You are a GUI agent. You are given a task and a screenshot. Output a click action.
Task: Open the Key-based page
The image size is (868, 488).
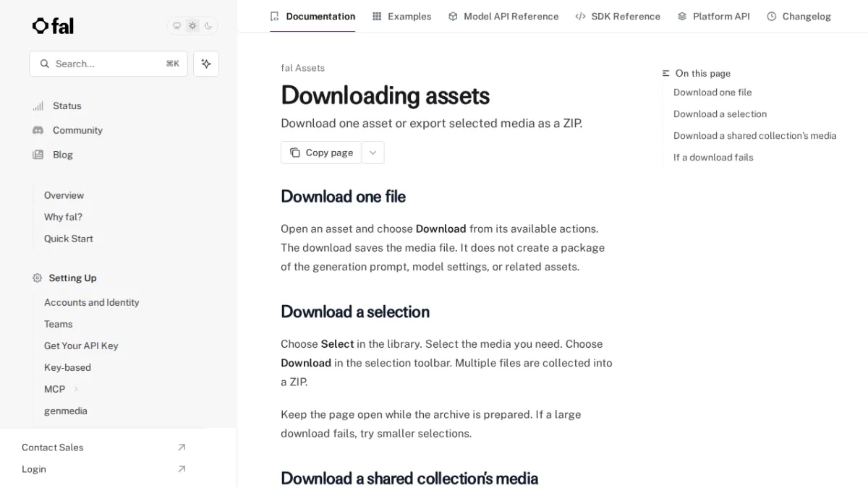(x=67, y=367)
